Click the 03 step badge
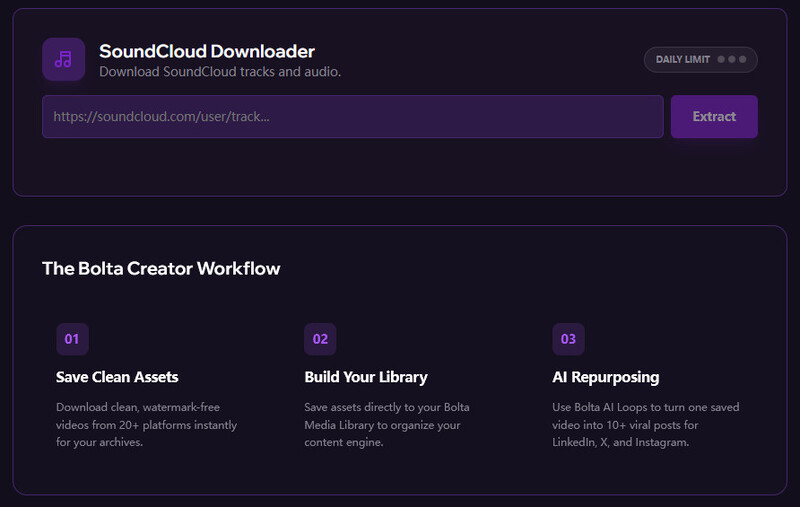 (x=568, y=339)
